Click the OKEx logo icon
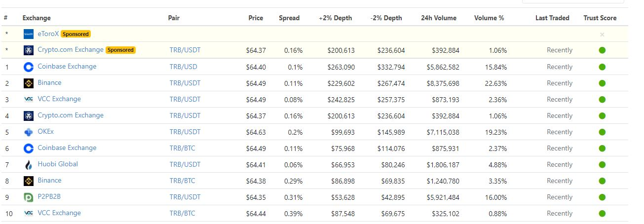 tap(29, 132)
